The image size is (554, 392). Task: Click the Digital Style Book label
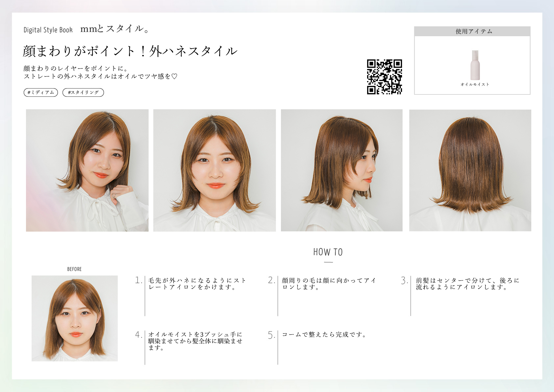[48, 30]
